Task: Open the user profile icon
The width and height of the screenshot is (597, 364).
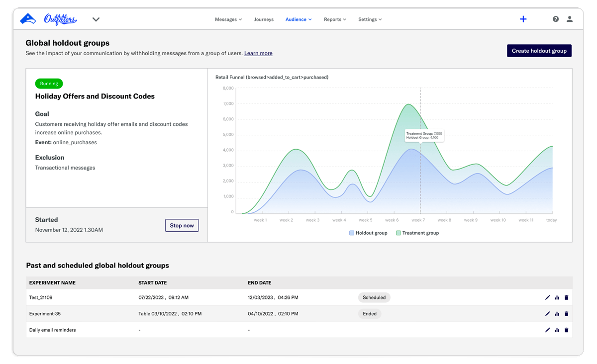Action: coord(570,19)
